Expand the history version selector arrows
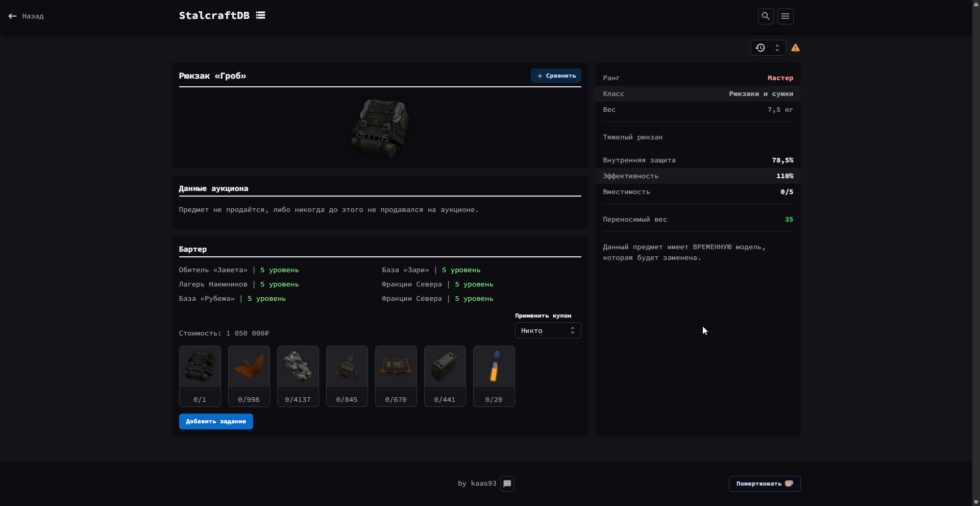 777,48
